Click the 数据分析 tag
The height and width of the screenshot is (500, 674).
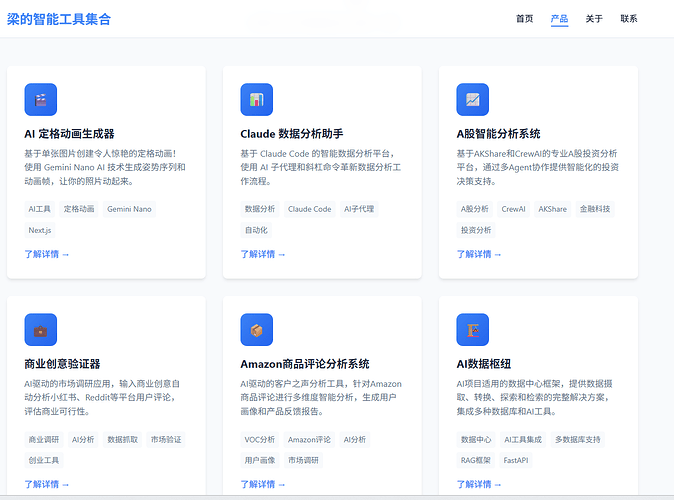coord(260,209)
